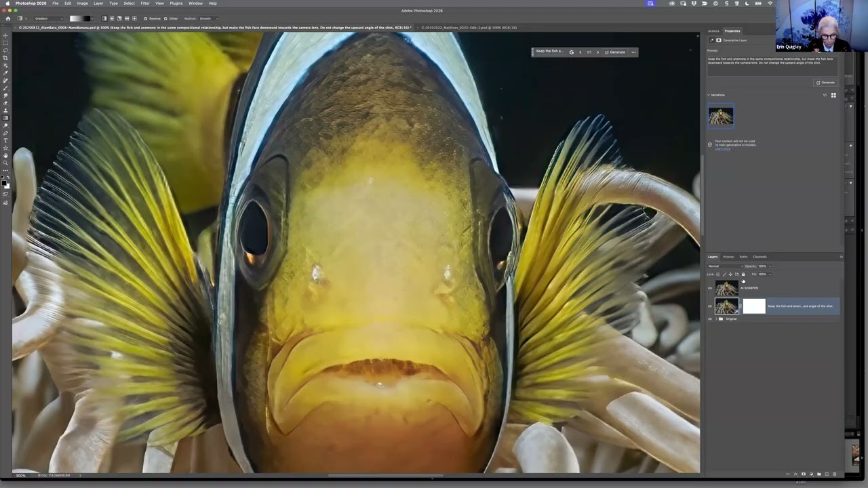Open the Filter menu

[145, 3]
